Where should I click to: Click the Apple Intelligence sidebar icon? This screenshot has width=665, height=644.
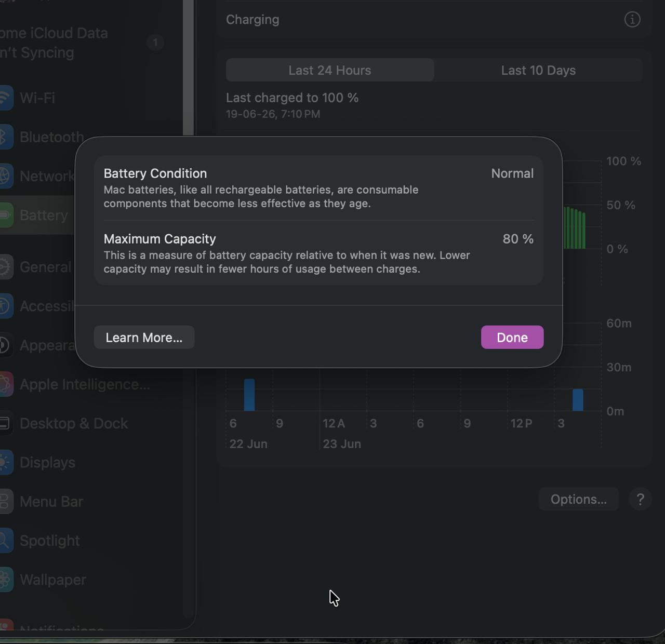pos(6,384)
